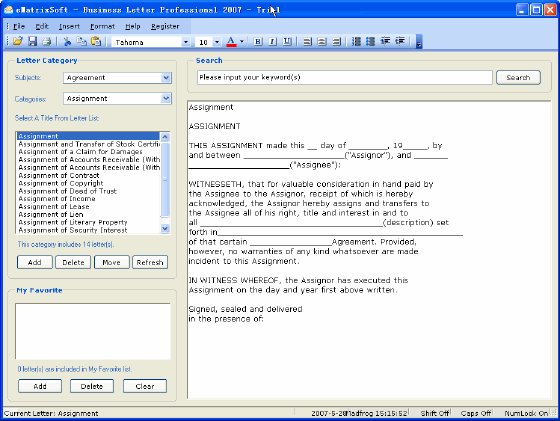This screenshot has height=421, width=560.
Task: Click the keyword search input field
Action: [x=345, y=77]
